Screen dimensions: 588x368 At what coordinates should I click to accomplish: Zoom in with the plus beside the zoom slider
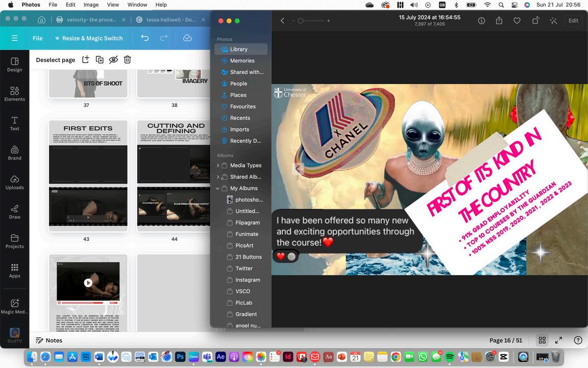[x=329, y=21]
